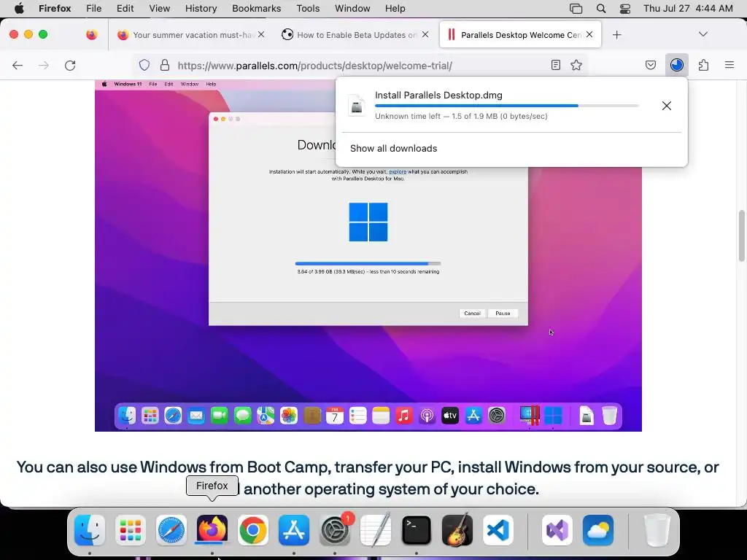Close the Parallels Desktop Welcome Center tab

click(589, 34)
